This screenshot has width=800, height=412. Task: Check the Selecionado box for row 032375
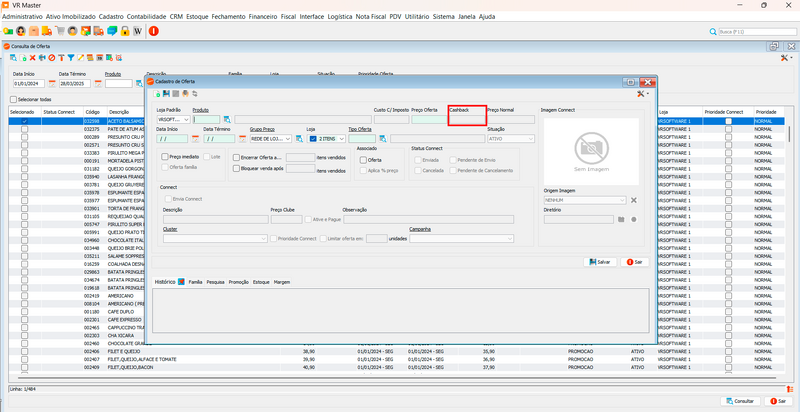(24, 130)
